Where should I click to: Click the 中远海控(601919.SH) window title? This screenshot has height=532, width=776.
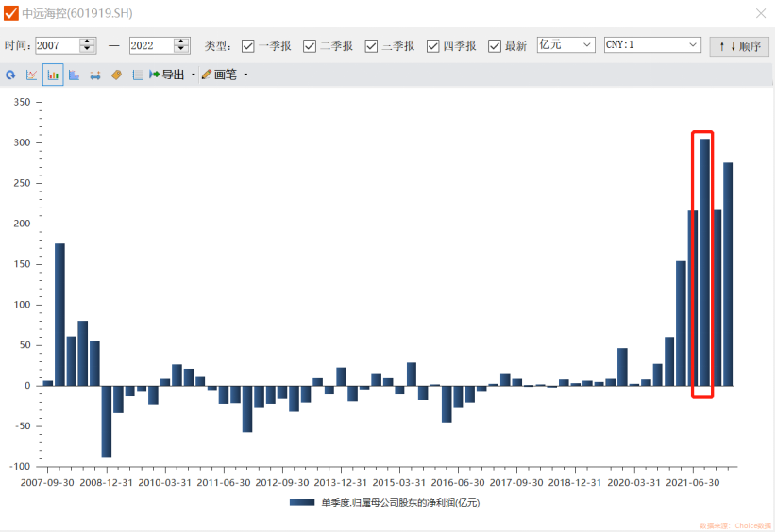point(77,13)
